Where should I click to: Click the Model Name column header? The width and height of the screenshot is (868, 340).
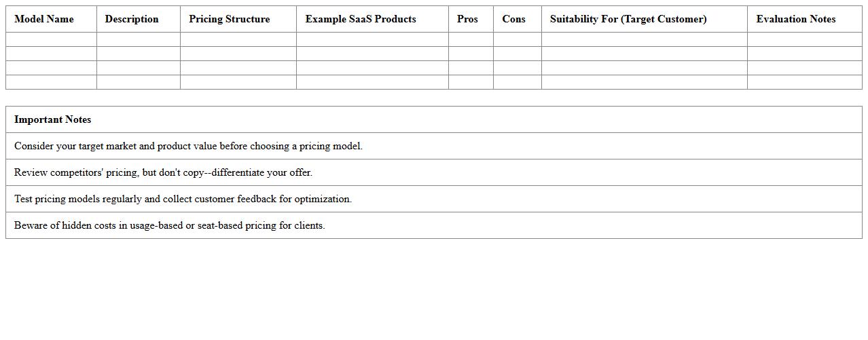[44, 19]
